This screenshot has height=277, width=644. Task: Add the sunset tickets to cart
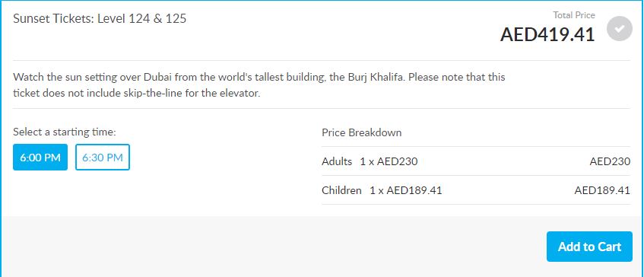coord(589,247)
